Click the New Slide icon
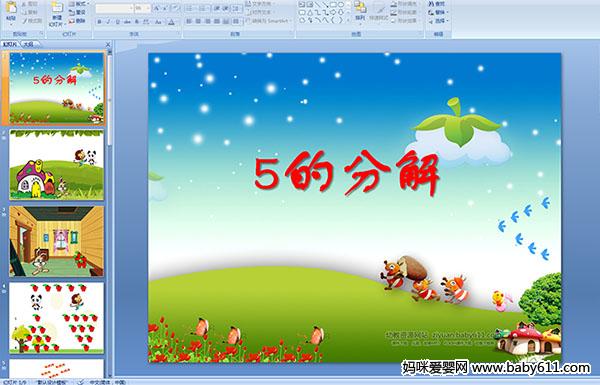 [57, 8]
